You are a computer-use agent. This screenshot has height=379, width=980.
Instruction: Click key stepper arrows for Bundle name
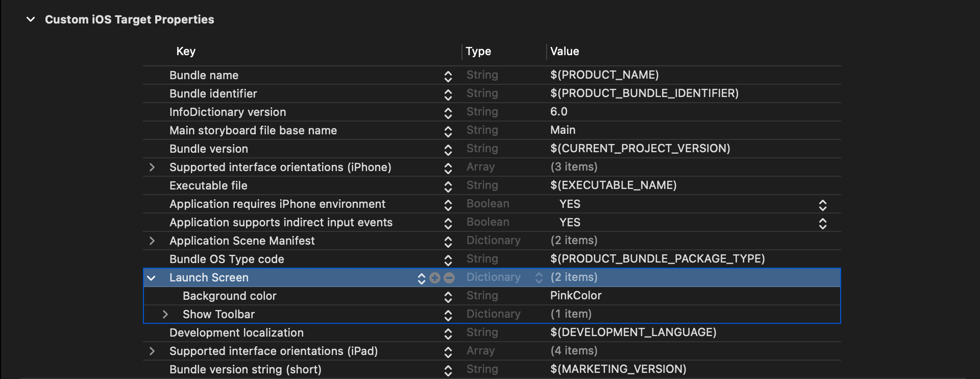448,76
